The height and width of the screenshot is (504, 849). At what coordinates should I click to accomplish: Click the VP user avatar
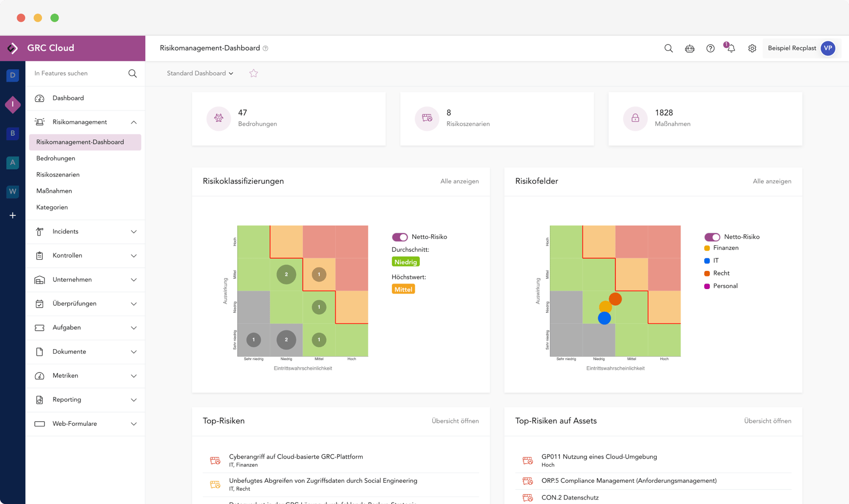pos(828,48)
